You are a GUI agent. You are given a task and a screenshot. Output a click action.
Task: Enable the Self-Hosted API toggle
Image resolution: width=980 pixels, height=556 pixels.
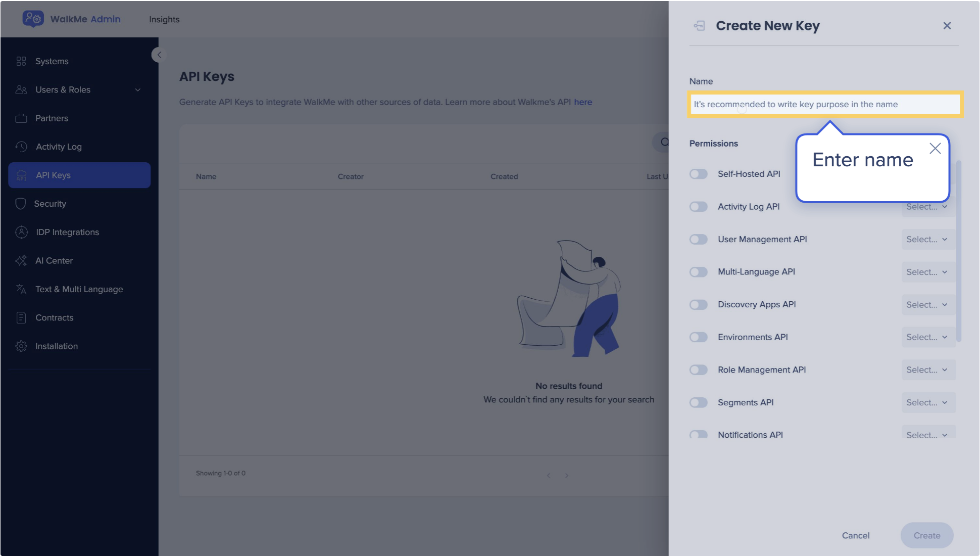pos(699,174)
